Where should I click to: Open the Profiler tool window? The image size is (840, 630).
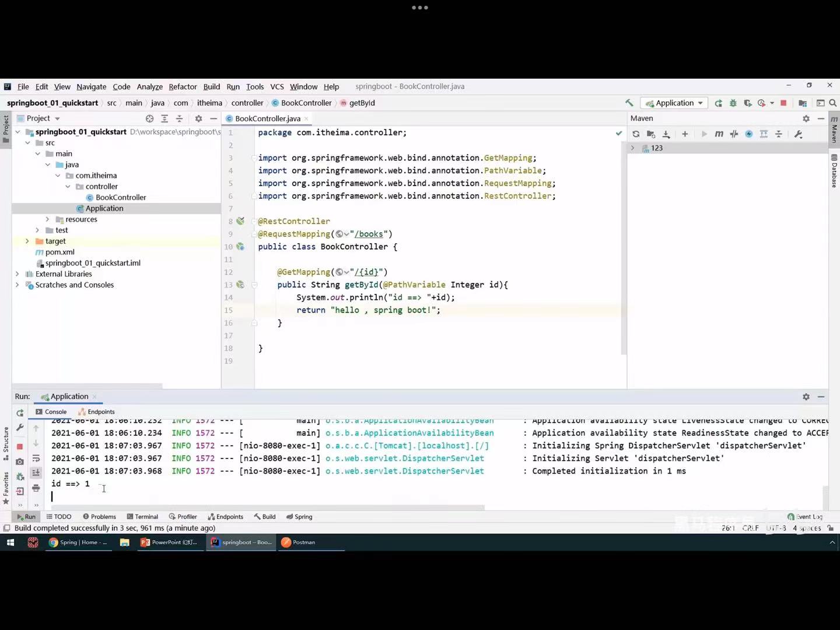coord(183,517)
